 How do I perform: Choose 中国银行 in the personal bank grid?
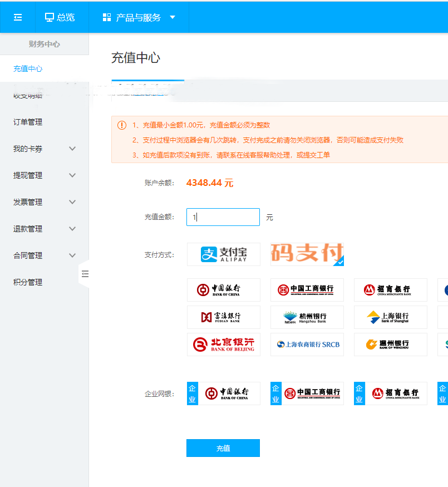point(224,290)
